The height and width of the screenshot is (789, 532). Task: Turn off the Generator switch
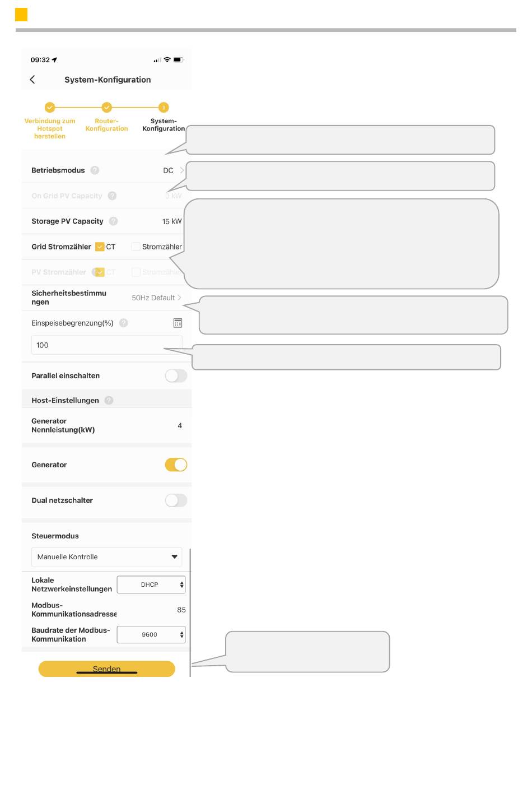click(176, 465)
